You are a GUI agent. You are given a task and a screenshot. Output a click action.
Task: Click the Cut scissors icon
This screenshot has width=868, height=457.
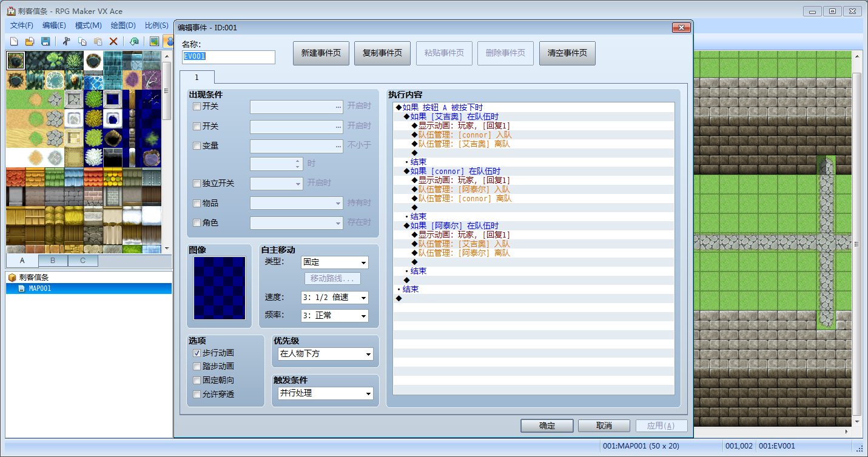(67, 41)
